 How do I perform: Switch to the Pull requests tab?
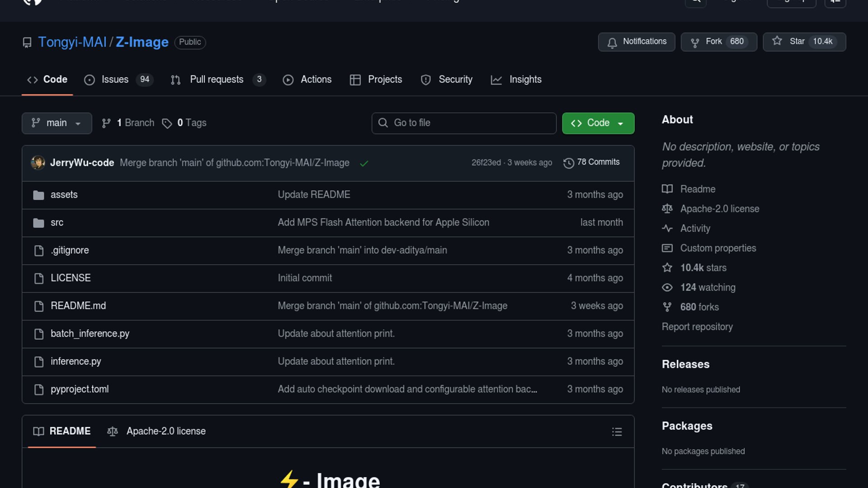point(216,80)
